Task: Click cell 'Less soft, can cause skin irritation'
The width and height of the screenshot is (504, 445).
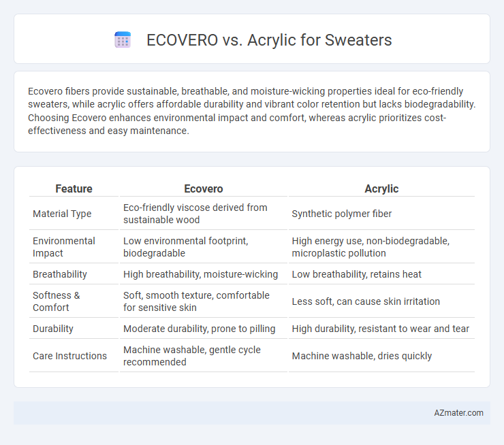Action: (381, 301)
